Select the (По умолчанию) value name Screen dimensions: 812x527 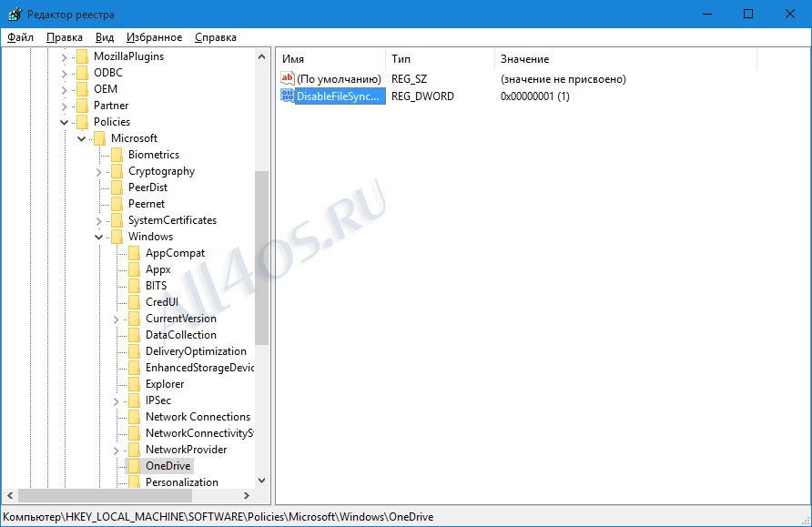(x=339, y=79)
